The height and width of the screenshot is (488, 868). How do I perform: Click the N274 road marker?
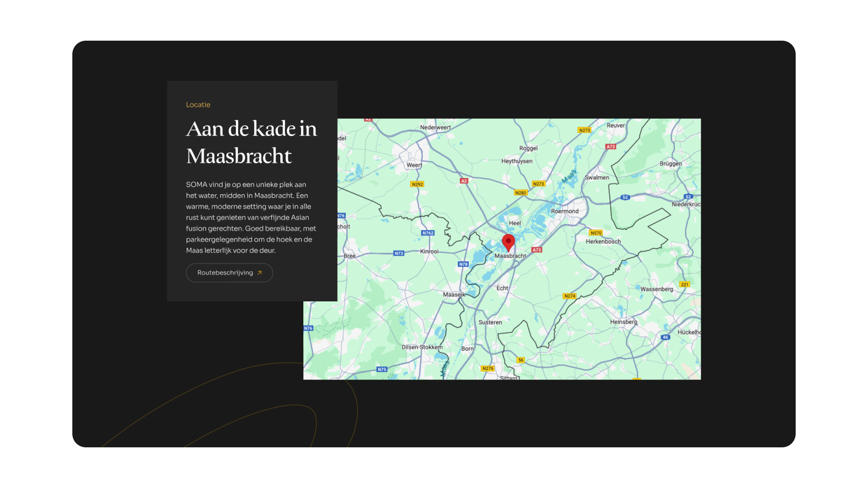pyautogui.click(x=570, y=296)
